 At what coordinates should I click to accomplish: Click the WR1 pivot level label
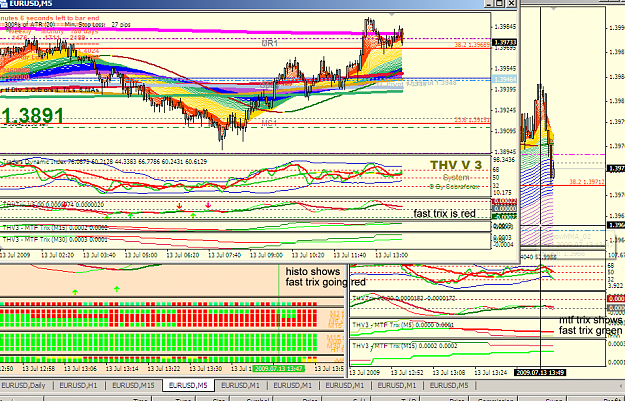point(269,43)
